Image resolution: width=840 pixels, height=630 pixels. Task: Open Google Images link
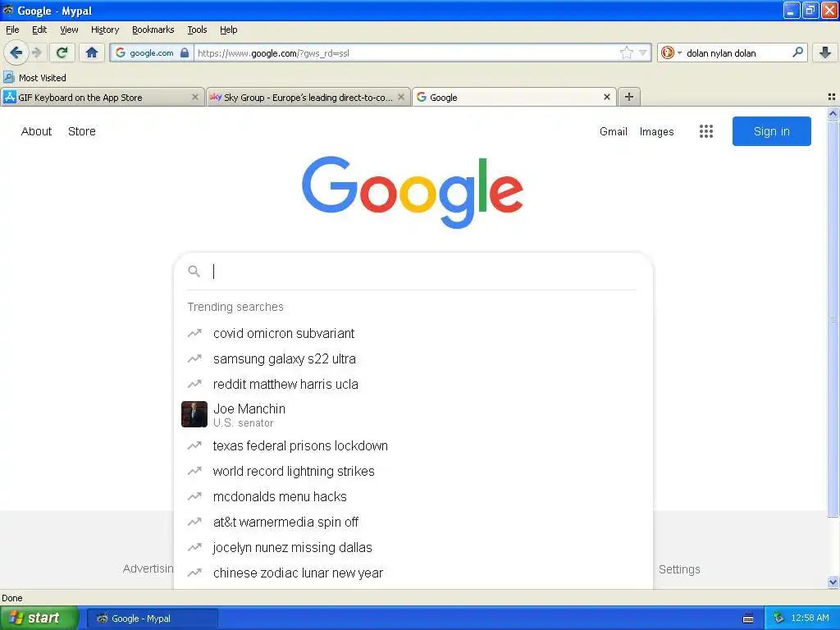(656, 131)
